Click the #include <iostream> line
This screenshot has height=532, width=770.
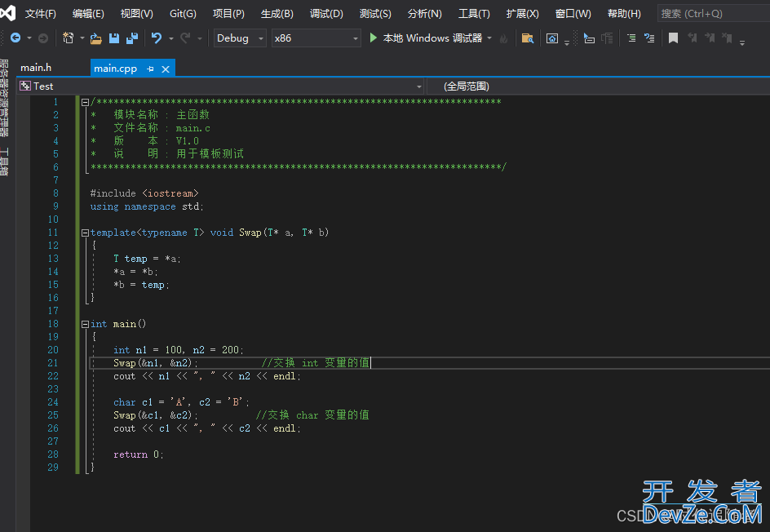tap(144, 193)
